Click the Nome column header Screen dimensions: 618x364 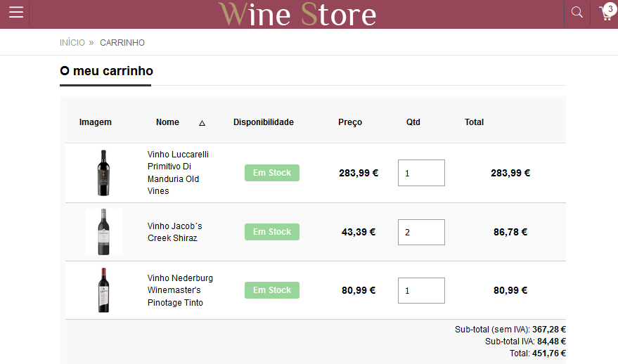167,122
